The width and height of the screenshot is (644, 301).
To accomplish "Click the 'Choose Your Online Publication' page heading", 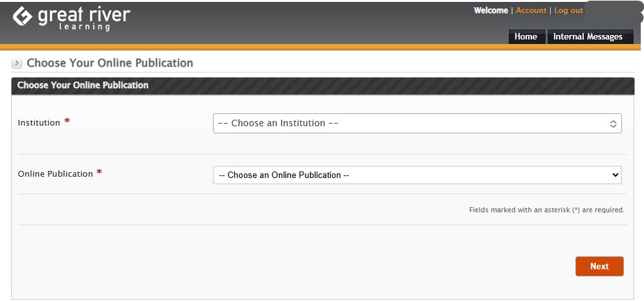I will pos(109,63).
